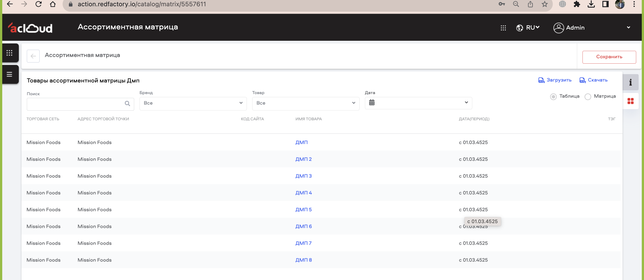Click the acloud logo

point(30,28)
